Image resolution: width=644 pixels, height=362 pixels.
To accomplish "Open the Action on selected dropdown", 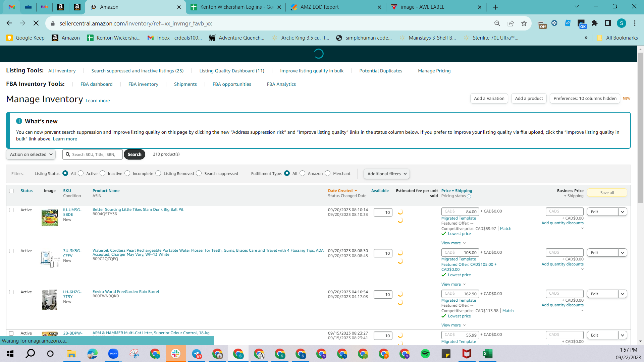I will [x=31, y=154].
